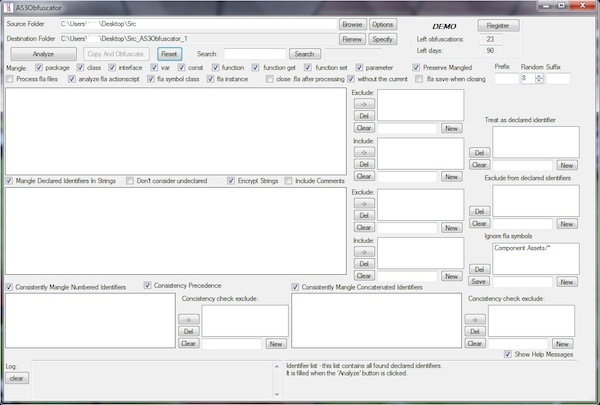600x405 pixels.
Task: Click the Specify destination button
Action: pos(383,39)
